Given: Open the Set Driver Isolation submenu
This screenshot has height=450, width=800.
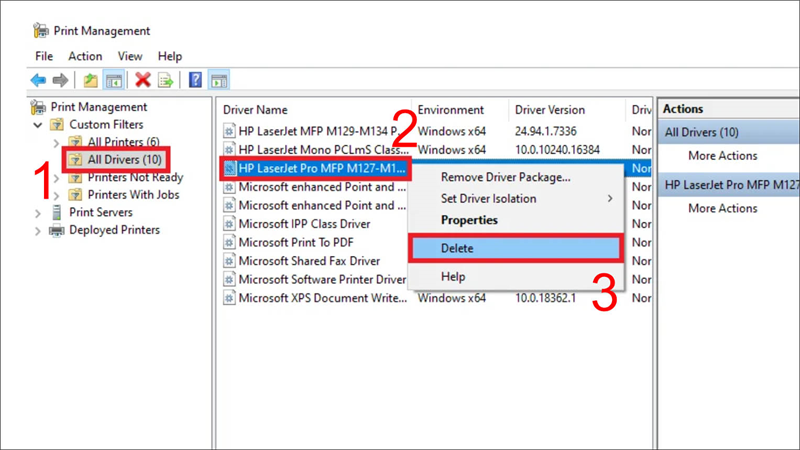Looking at the screenshot, I should tap(516, 198).
